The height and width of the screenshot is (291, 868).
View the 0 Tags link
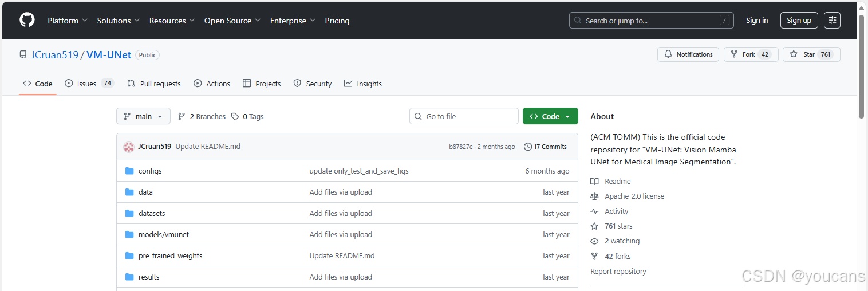pos(247,116)
